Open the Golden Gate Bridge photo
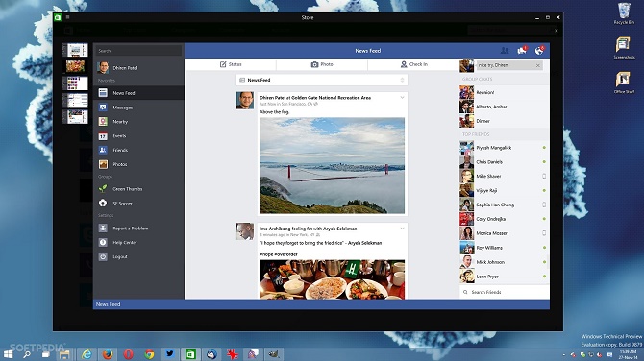 [x=332, y=165]
